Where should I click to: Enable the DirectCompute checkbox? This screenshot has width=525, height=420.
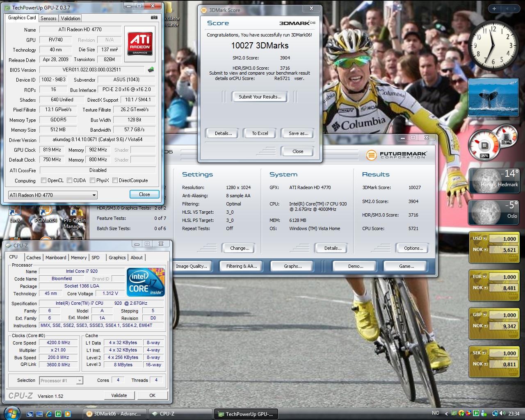tap(115, 180)
